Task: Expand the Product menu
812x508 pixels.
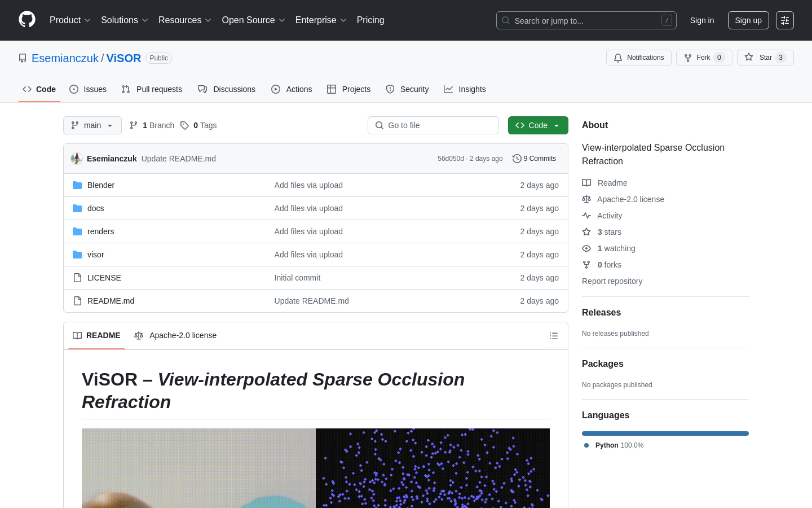Action: pyautogui.click(x=70, y=20)
